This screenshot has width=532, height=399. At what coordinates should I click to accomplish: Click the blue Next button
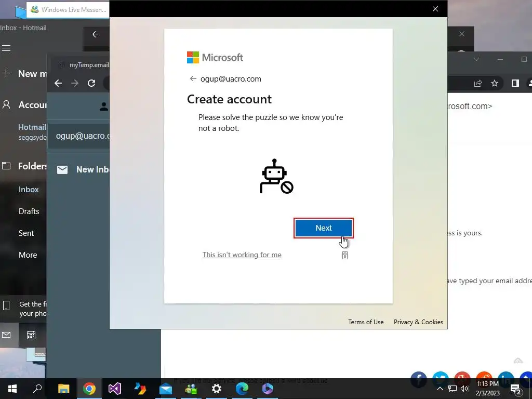pos(323,228)
